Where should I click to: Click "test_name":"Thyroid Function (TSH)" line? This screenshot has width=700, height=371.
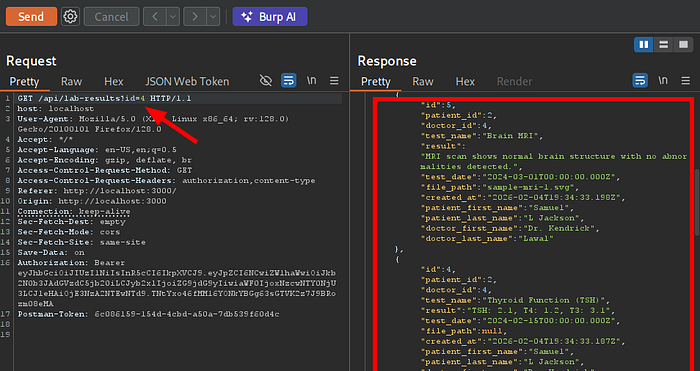point(516,300)
